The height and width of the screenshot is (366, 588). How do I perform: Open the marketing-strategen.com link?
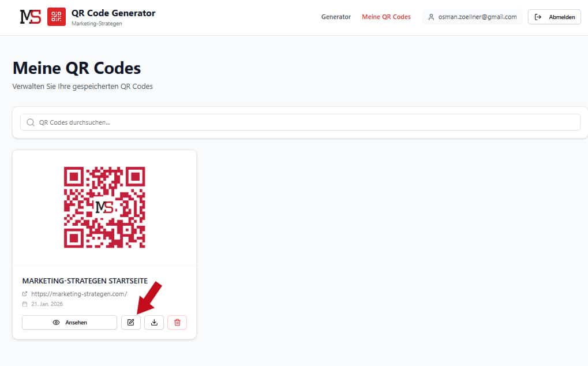point(78,293)
